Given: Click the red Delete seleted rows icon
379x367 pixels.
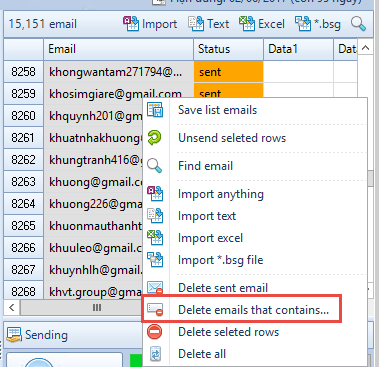Looking at the screenshot, I should tap(155, 332).
